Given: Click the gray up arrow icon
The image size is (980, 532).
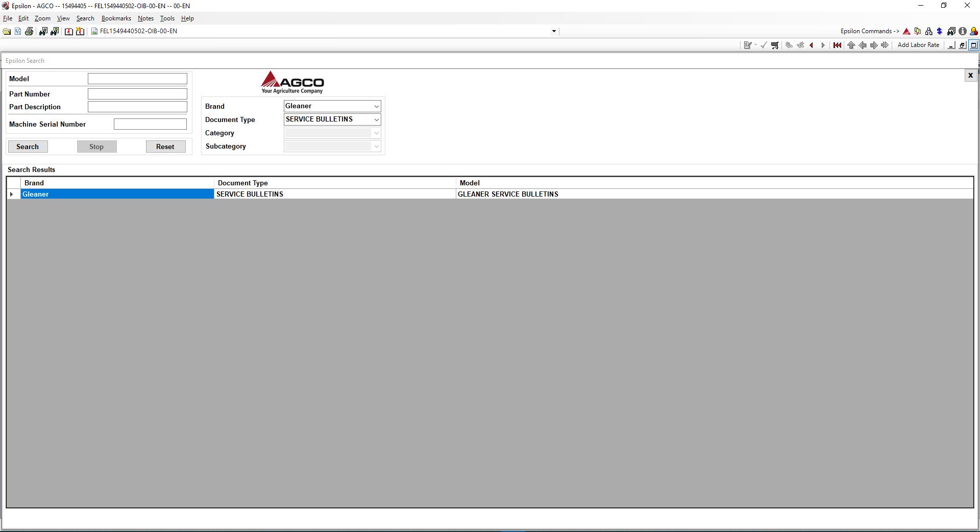Looking at the screenshot, I should [x=851, y=45].
